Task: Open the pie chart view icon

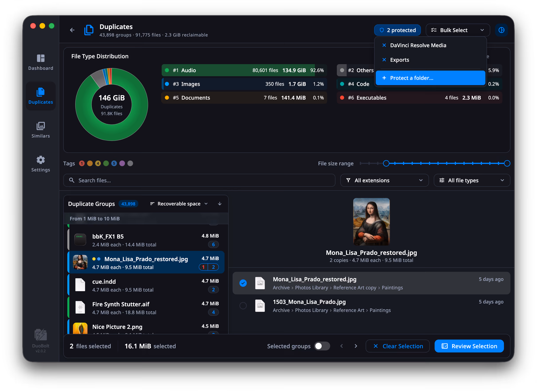Action: pos(501,30)
